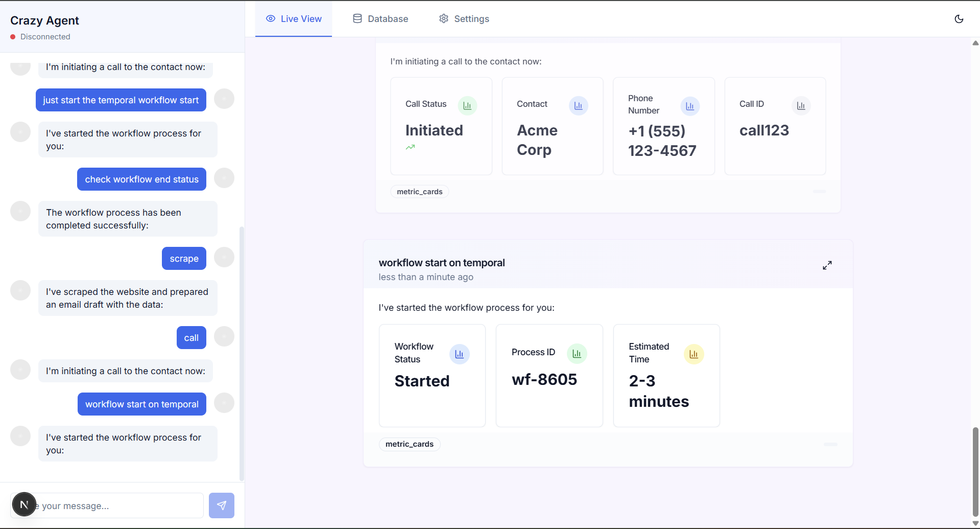The width and height of the screenshot is (980, 529).
Task: Select the 'call' chat message
Action: click(x=192, y=338)
